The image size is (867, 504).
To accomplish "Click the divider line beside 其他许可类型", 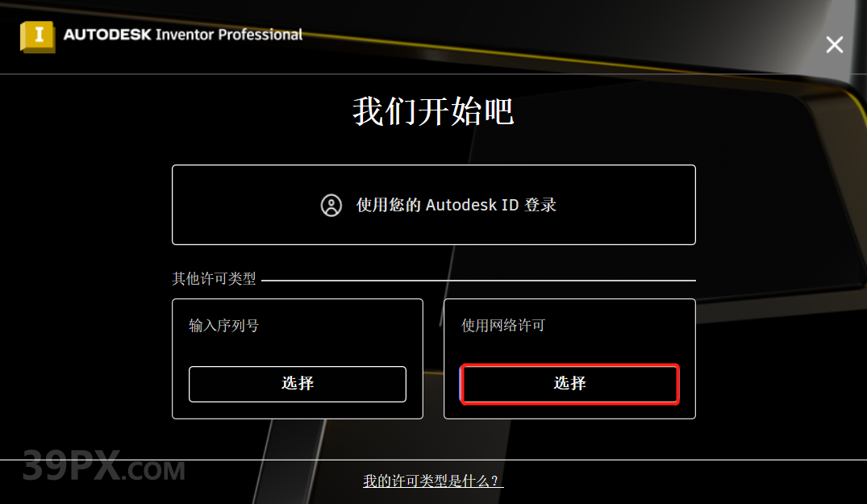I will coord(478,281).
